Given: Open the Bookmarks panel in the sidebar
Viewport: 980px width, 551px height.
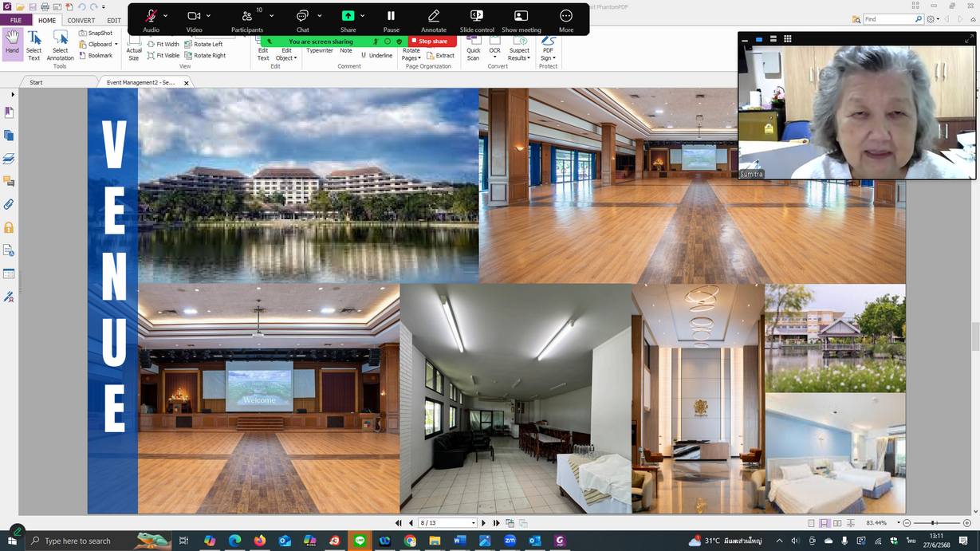Looking at the screenshot, I should click(x=9, y=112).
